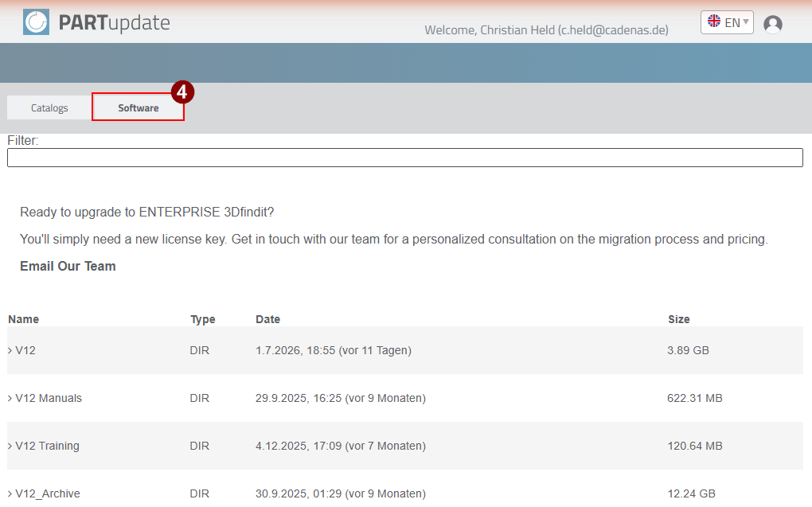Click the date 4.12.2025, 17:09 cell
This screenshot has width=812, height=507.
[x=340, y=446]
